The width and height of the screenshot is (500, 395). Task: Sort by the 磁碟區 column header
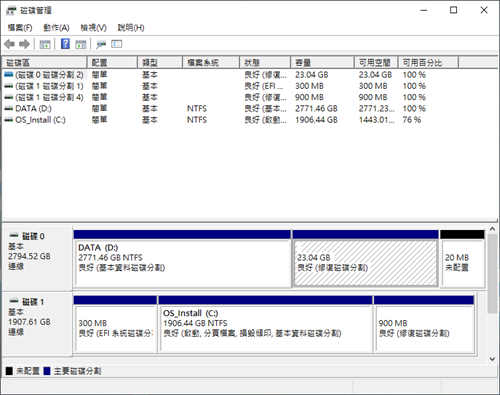point(44,62)
